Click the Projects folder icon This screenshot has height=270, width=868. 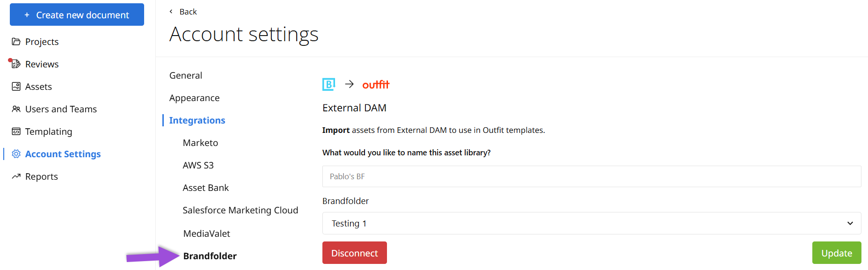coord(16,42)
